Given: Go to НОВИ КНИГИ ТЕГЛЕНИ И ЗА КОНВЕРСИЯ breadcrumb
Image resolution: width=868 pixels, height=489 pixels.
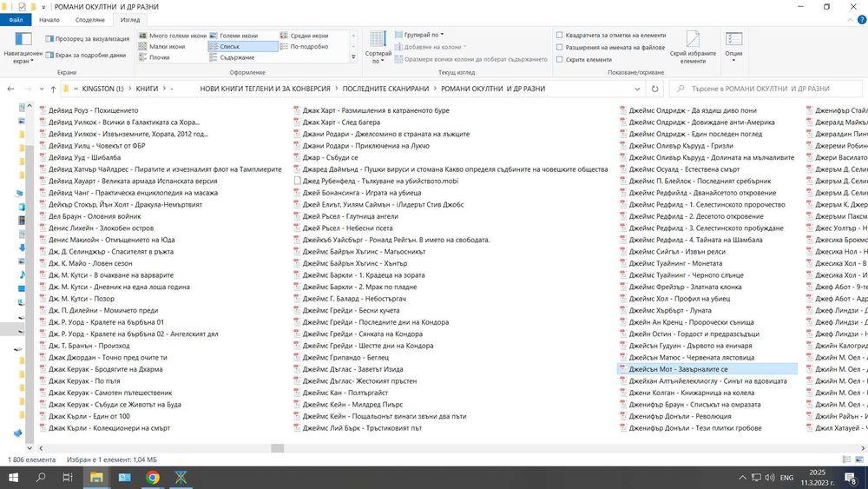Looking at the screenshot, I should pyautogui.click(x=265, y=89).
